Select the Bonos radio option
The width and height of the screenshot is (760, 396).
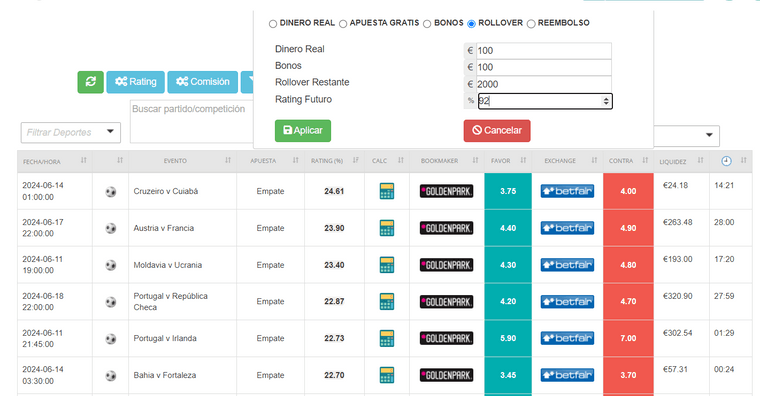[427, 24]
